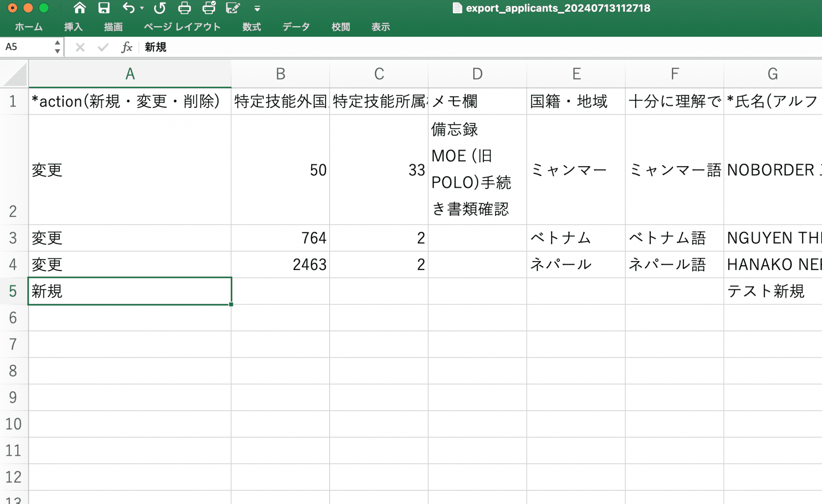
Task: Select cell B3 containing 764
Action: (x=280, y=238)
